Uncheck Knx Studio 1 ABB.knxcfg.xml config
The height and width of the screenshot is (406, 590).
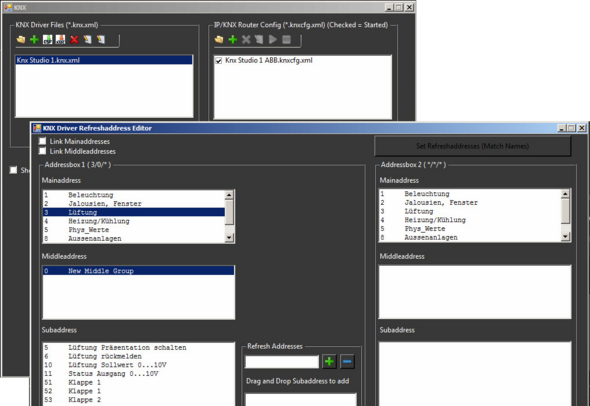click(x=219, y=61)
